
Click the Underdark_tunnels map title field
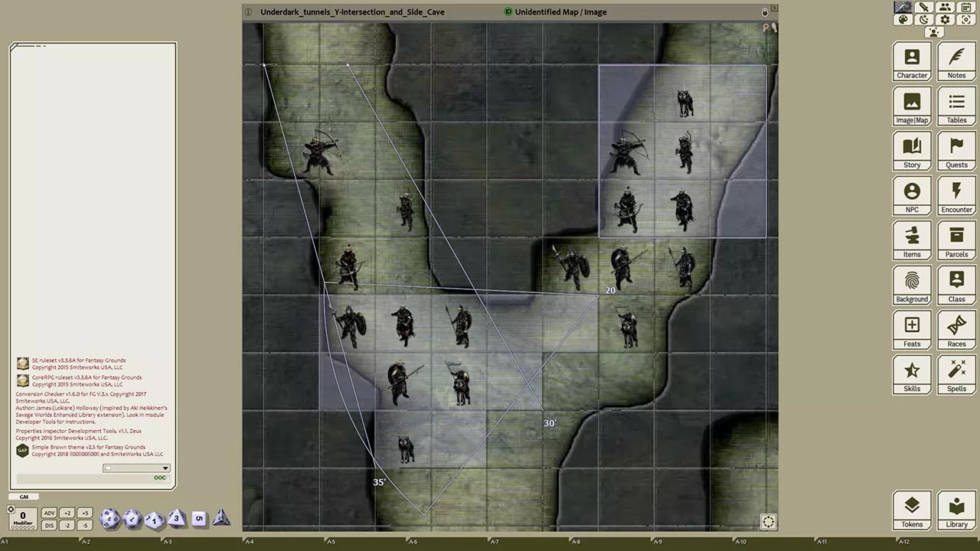coord(352,12)
